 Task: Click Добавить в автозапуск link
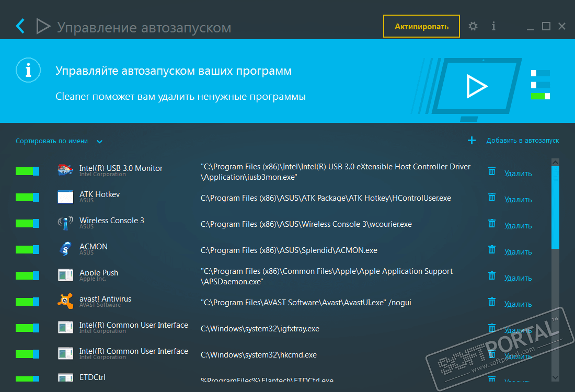(523, 141)
